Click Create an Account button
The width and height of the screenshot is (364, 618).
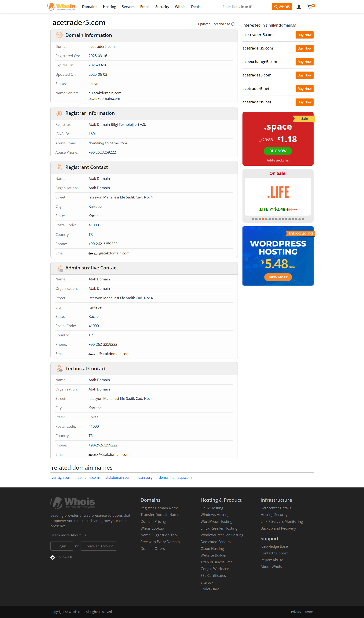click(99, 546)
